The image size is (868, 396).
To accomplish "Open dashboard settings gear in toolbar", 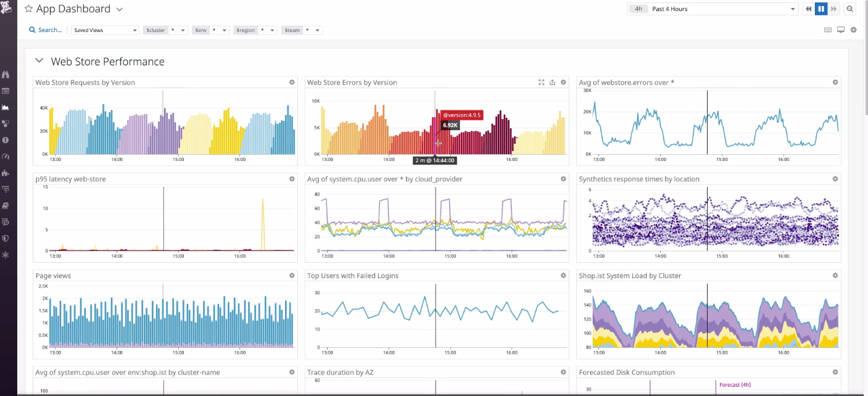I will coord(854,30).
